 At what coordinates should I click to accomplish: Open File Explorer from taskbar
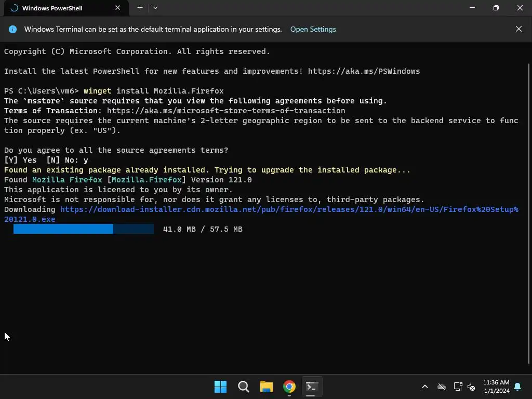click(267, 387)
